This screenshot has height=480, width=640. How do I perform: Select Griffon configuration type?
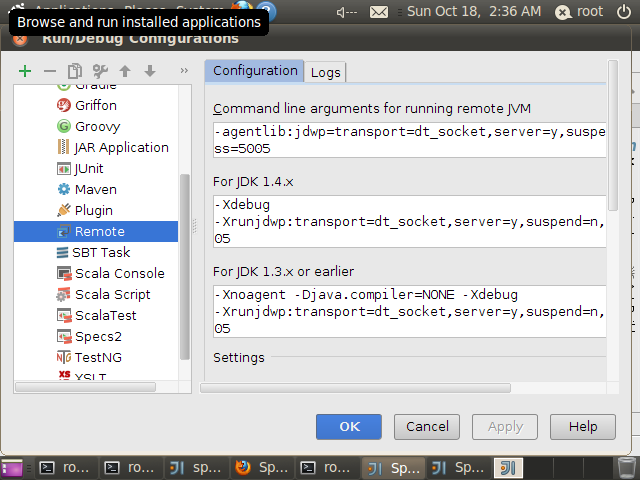pyautogui.click(x=96, y=105)
